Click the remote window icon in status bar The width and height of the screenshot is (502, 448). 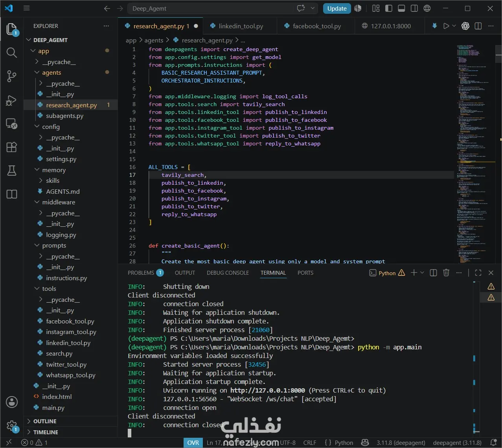(x=9, y=442)
